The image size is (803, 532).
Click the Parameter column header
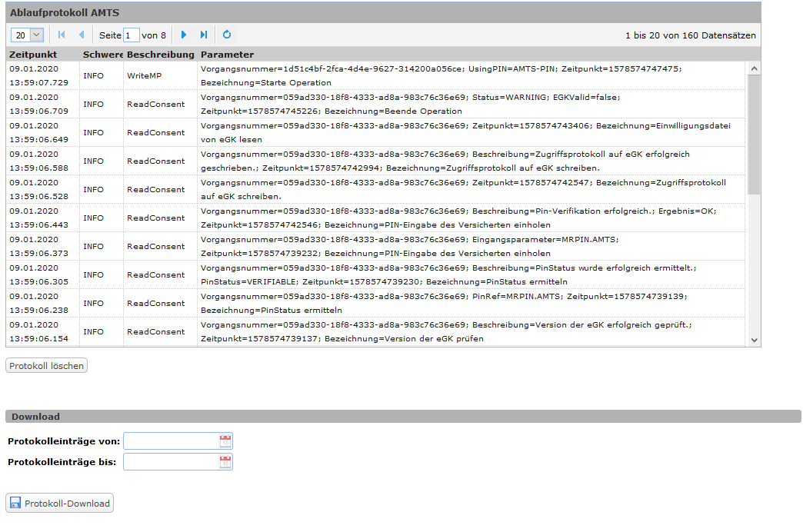pyautogui.click(x=227, y=55)
